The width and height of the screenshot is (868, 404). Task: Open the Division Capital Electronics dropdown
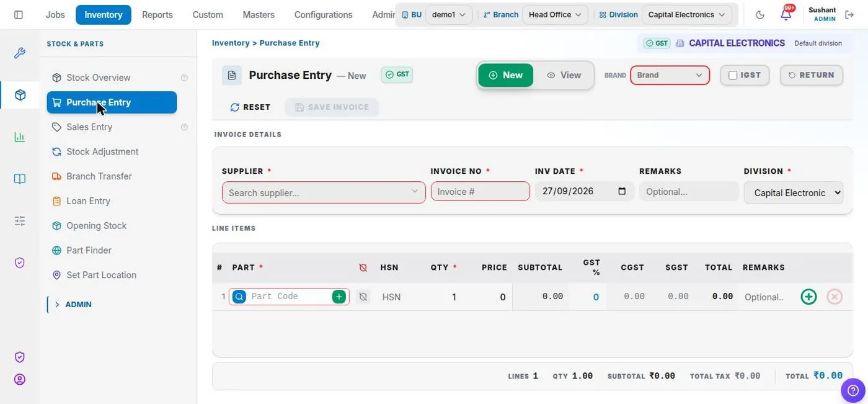click(686, 14)
